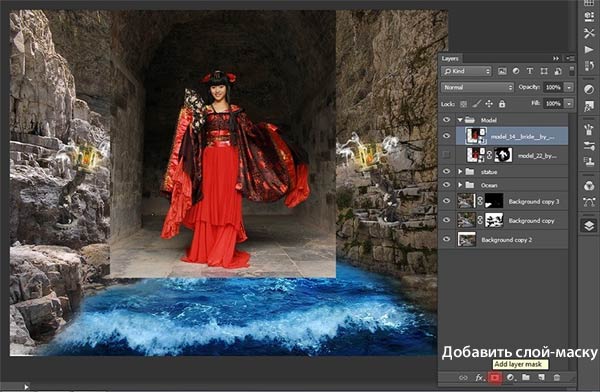Open the Normal blend mode dropdown
The width and height of the screenshot is (600, 392).
(x=477, y=87)
